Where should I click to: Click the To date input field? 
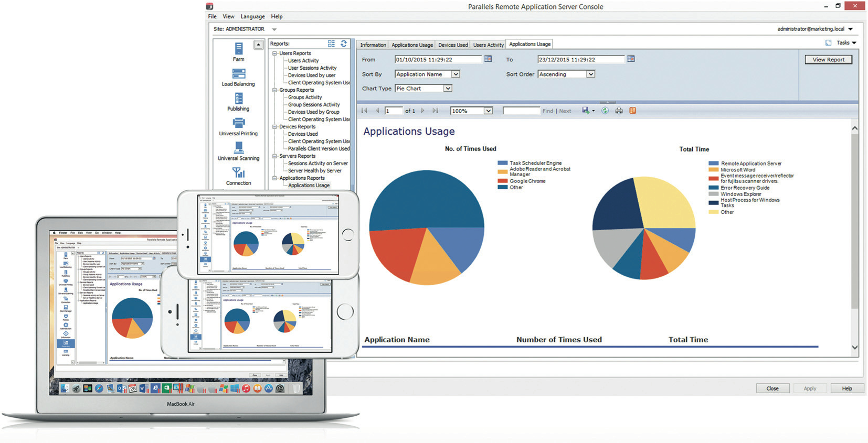coord(581,59)
